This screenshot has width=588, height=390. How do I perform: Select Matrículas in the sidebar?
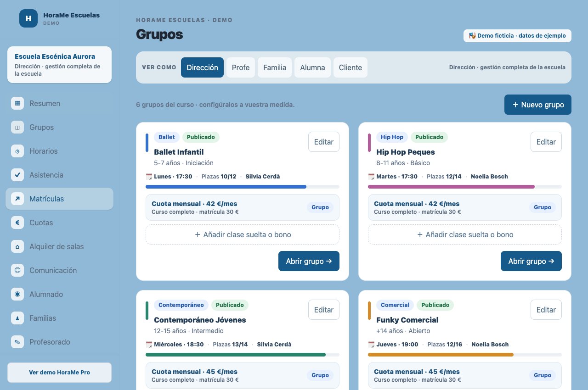(x=59, y=199)
